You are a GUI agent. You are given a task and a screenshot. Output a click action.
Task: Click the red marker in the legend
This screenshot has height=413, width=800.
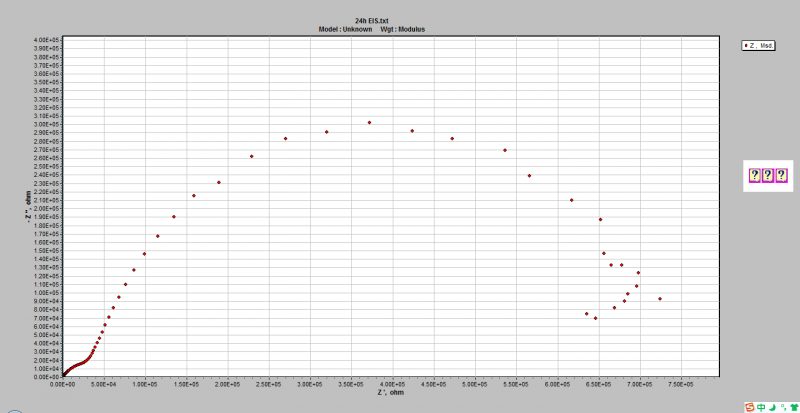(746, 45)
